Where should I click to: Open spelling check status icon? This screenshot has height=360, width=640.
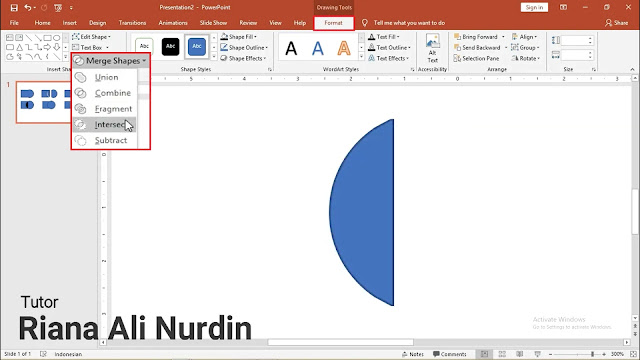tap(43, 354)
